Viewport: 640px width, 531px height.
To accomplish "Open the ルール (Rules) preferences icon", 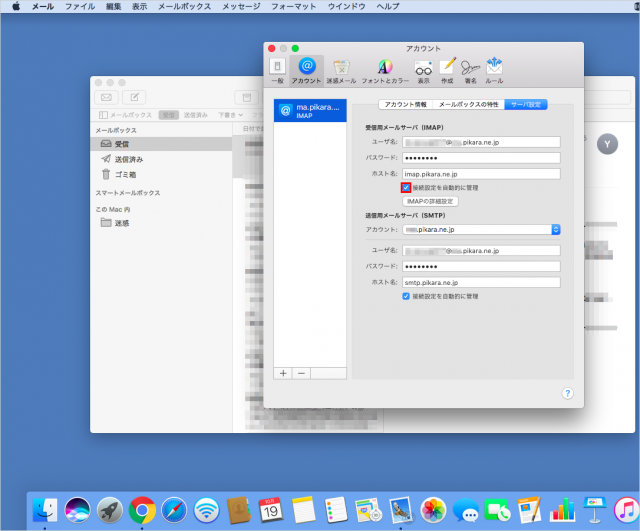I will pyautogui.click(x=494, y=69).
